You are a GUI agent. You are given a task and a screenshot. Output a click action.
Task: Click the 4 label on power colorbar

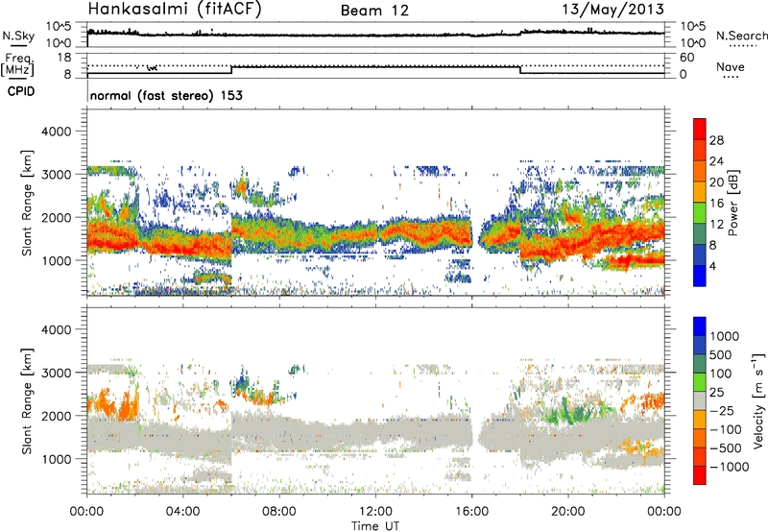712,267
